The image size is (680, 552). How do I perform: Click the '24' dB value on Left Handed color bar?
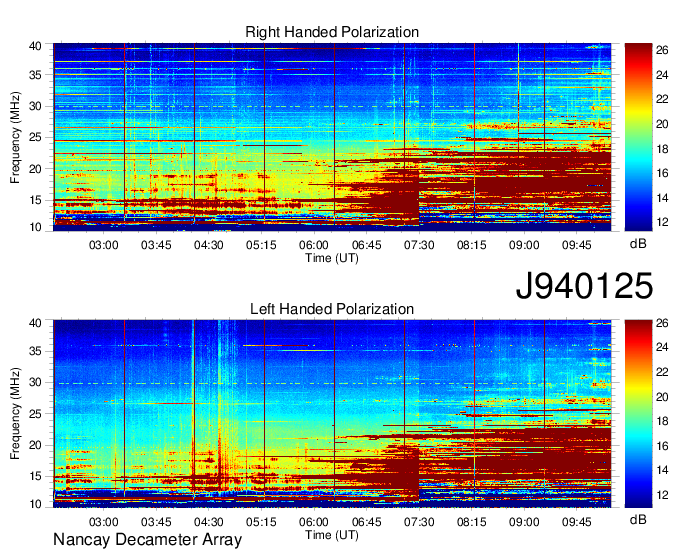(x=662, y=347)
